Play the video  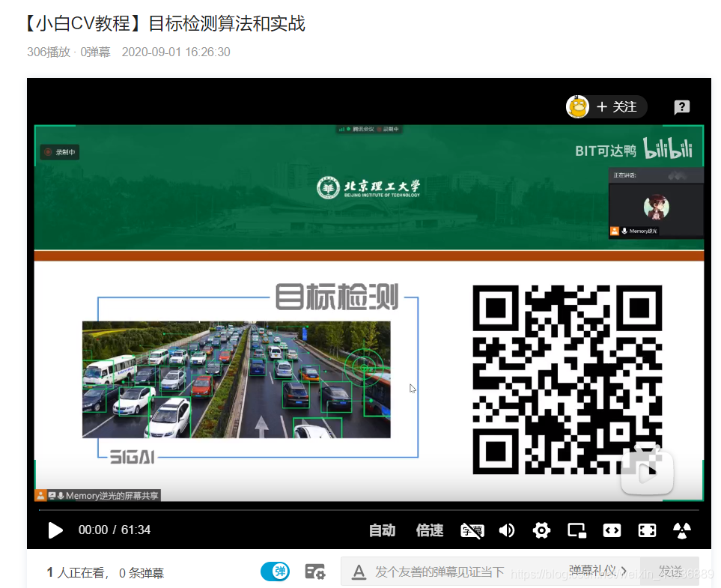[55, 530]
